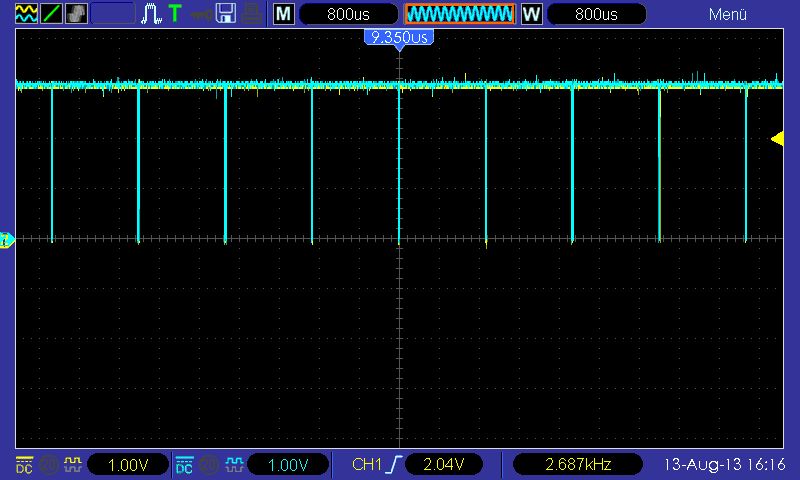Click the gray persistence display icon

(x=77, y=14)
